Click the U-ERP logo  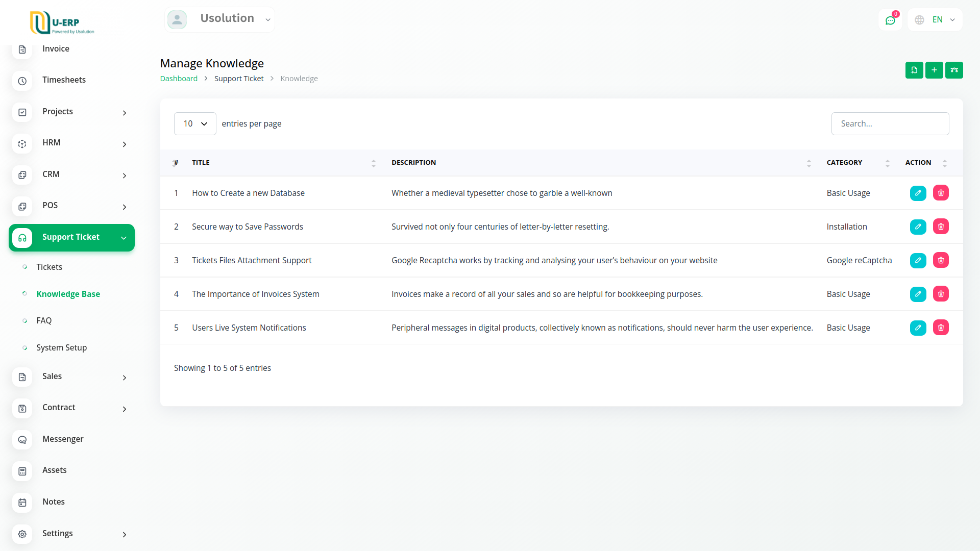(62, 22)
